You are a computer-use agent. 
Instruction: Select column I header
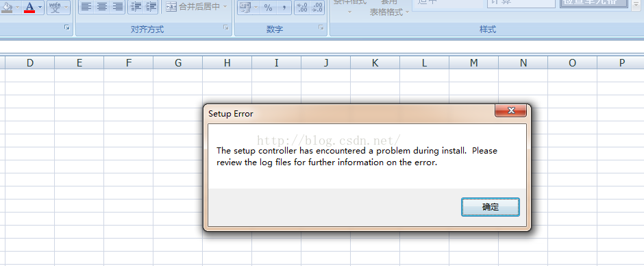(x=276, y=62)
